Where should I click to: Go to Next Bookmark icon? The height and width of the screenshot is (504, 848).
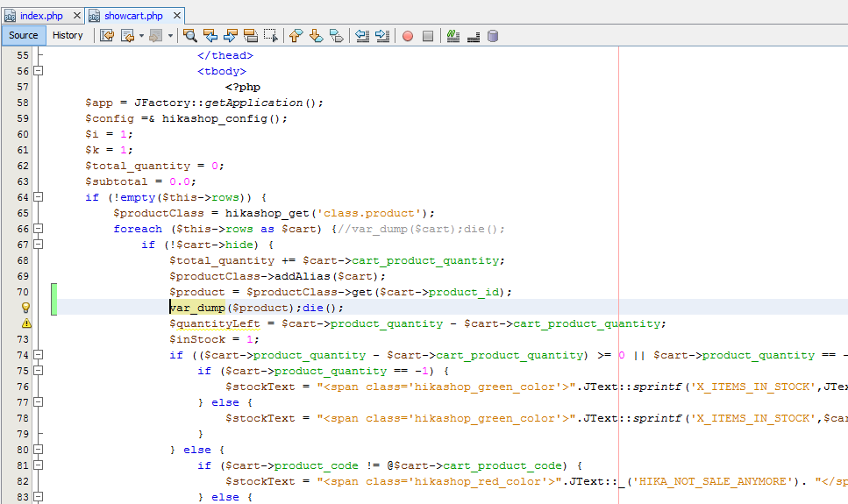point(316,36)
